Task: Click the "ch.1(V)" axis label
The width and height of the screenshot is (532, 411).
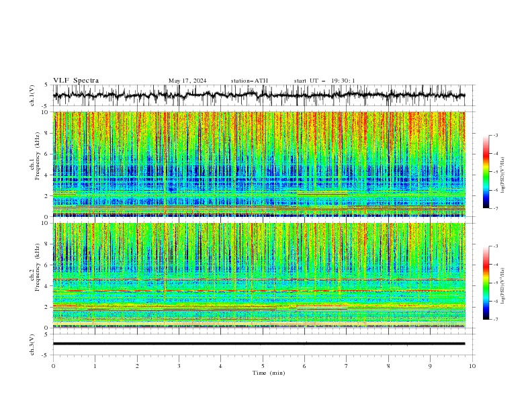Action: 32,95
